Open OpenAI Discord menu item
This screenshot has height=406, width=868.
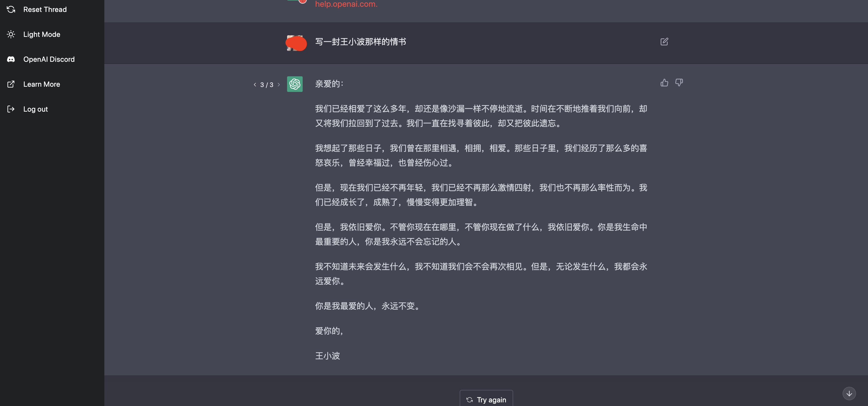tap(49, 59)
